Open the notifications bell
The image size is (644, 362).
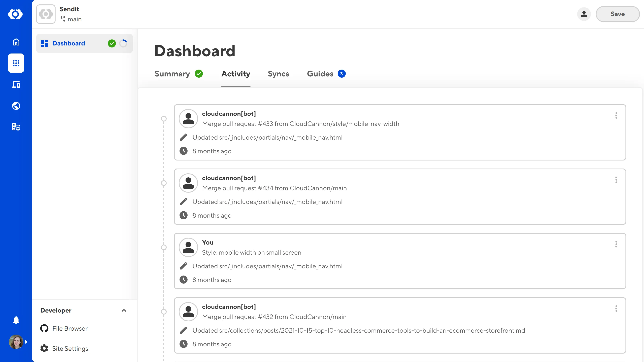[16, 320]
